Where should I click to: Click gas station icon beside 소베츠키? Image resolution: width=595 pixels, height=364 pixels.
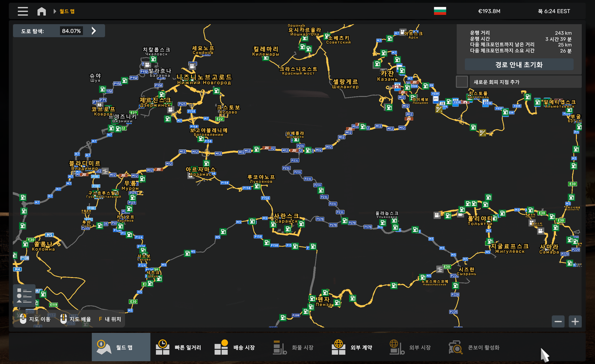(x=327, y=36)
